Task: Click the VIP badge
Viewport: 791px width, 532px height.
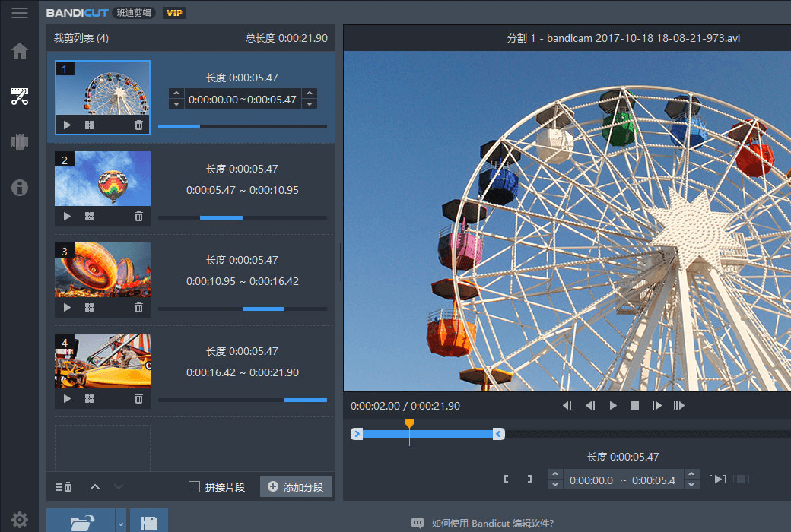Action: click(x=174, y=13)
